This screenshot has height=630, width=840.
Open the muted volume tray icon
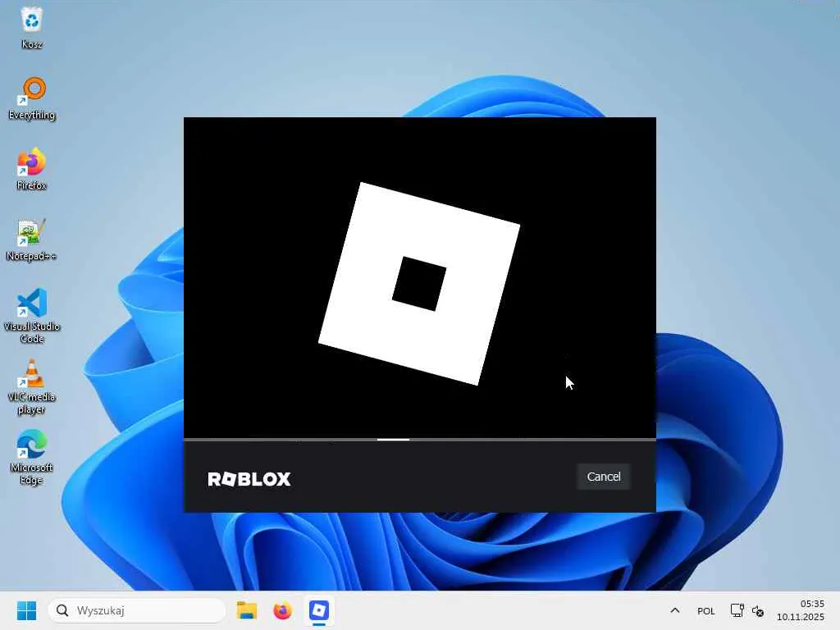coord(757,610)
